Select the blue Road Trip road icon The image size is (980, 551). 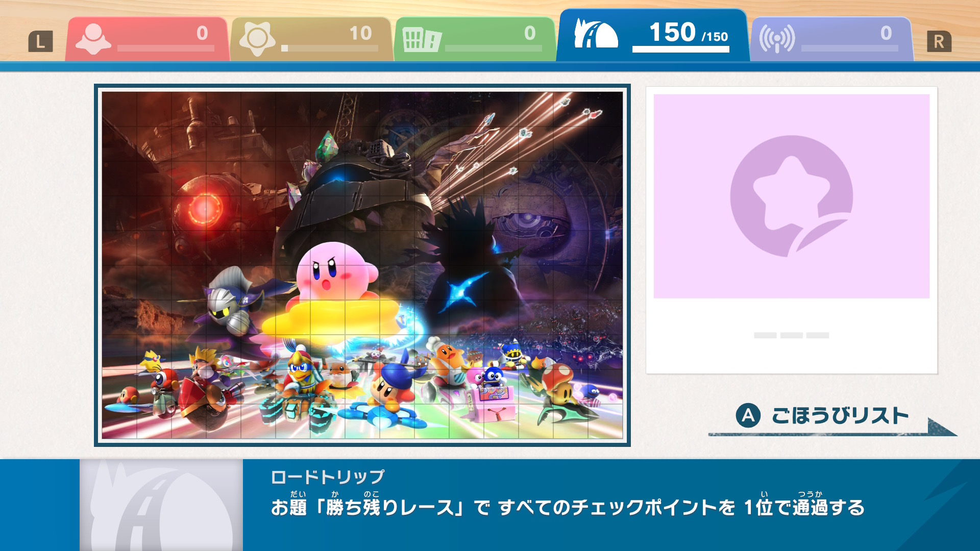(x=596, y=33)
